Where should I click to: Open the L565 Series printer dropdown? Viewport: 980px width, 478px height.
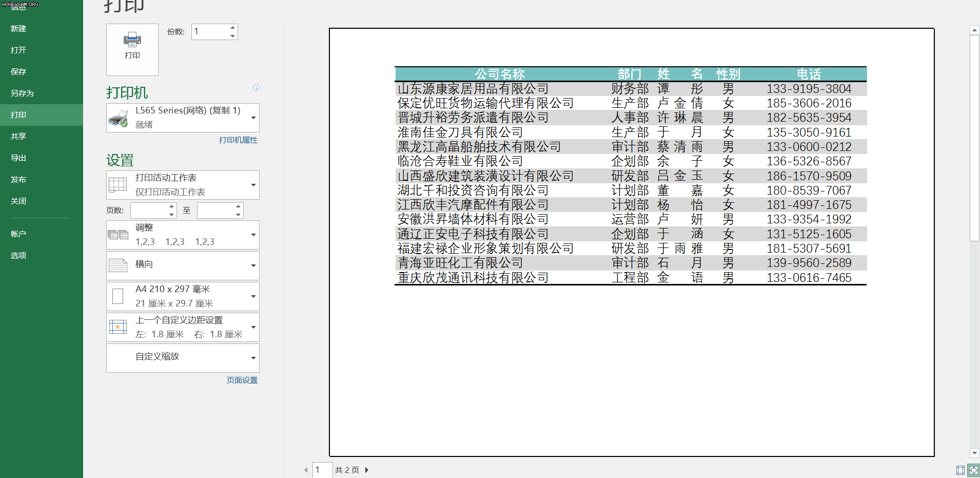(x=253, y=118)
